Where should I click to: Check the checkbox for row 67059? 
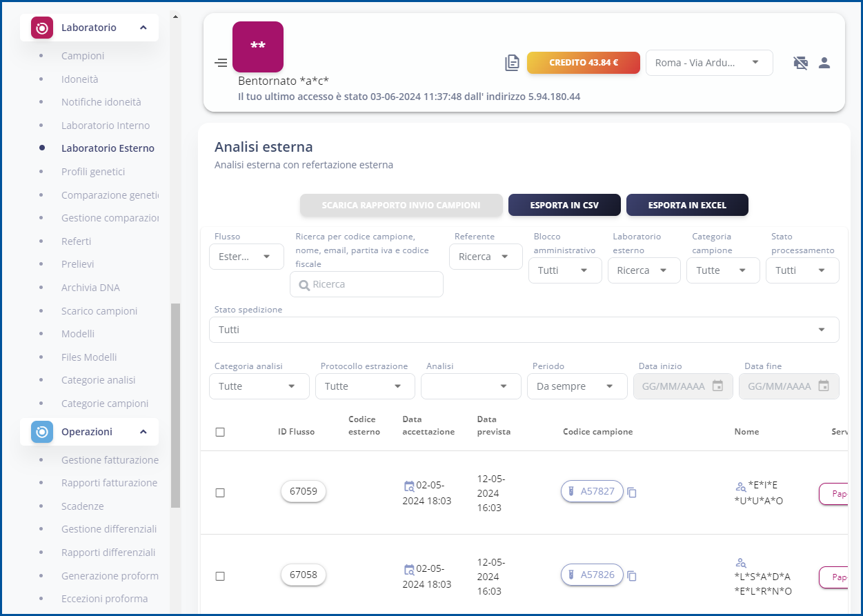coord(220,493)
